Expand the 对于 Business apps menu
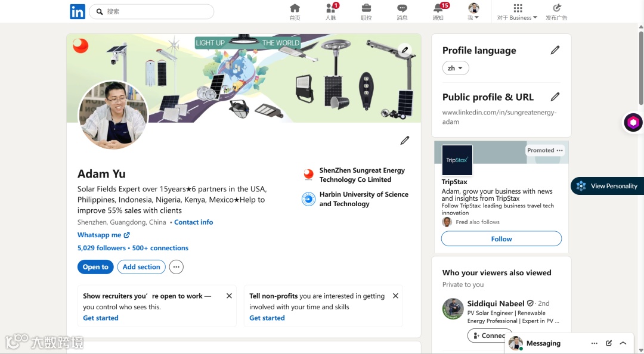This screenshot has height=354, width=644. 517,12
